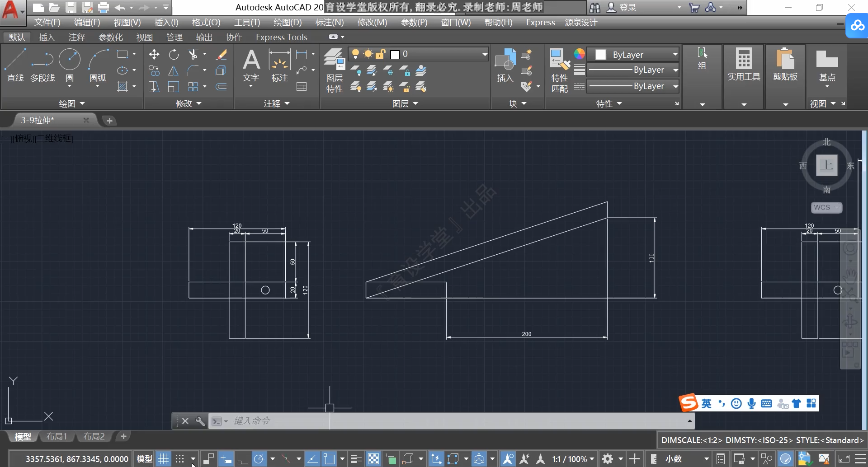868x467 pixels.
Task: Add a new layout with plus
Action: [x=123, y=436]
